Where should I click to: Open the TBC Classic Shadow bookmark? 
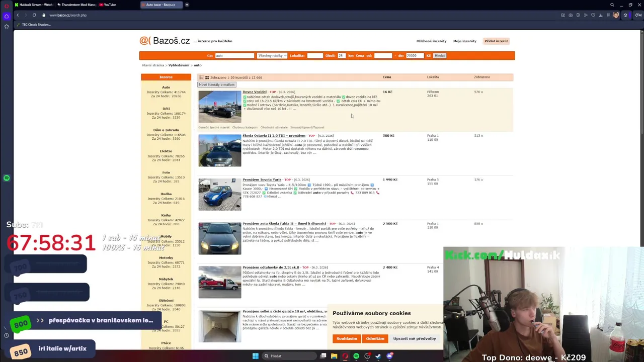tap(34, 25)
